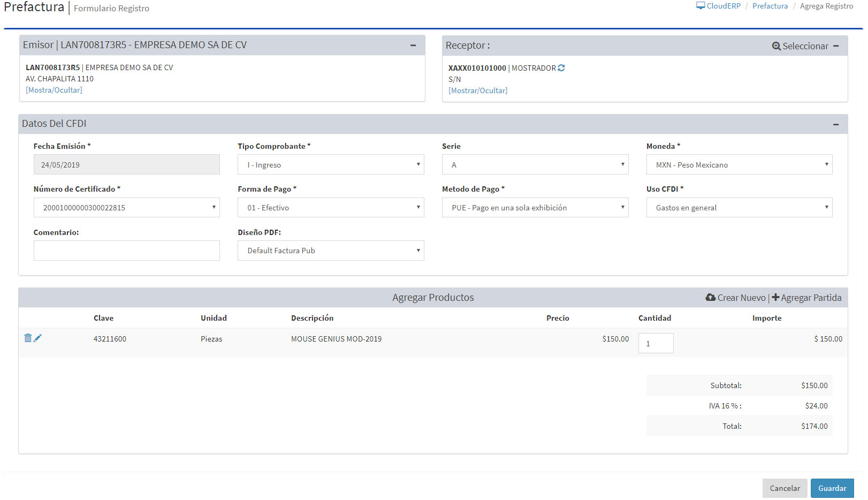
Task: Click the plus icon for Agregar Partida
Action: 775,297
